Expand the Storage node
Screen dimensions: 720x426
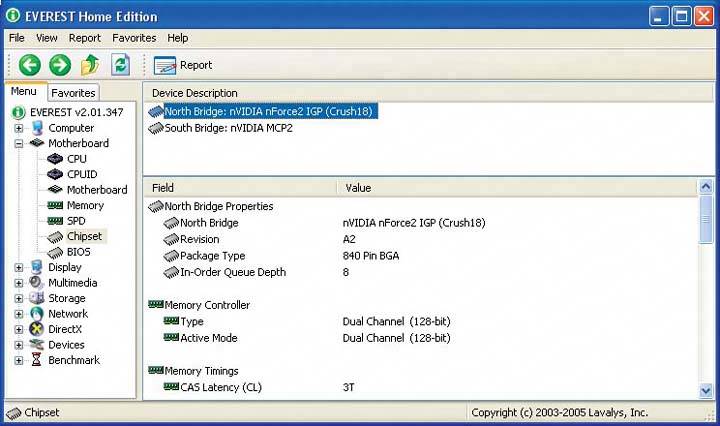click(18, 299)
